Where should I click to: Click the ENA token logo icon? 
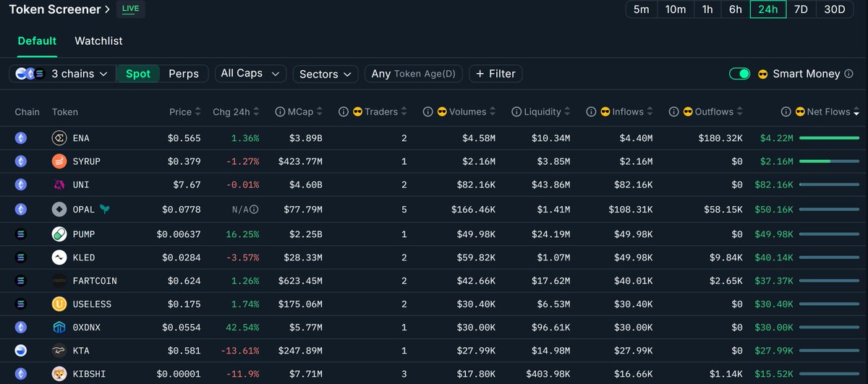pos(59,138)
